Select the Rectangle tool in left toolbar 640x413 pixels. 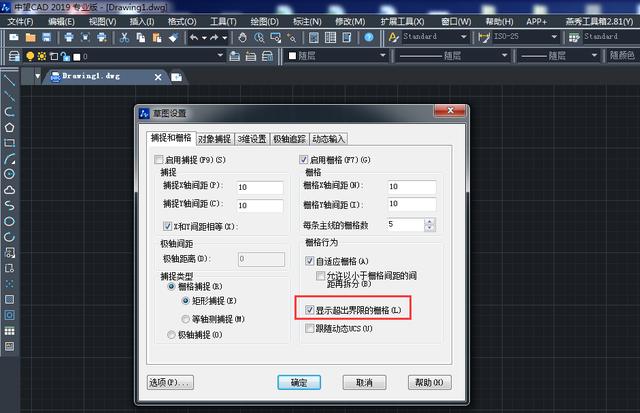click(x=9, y=143)
